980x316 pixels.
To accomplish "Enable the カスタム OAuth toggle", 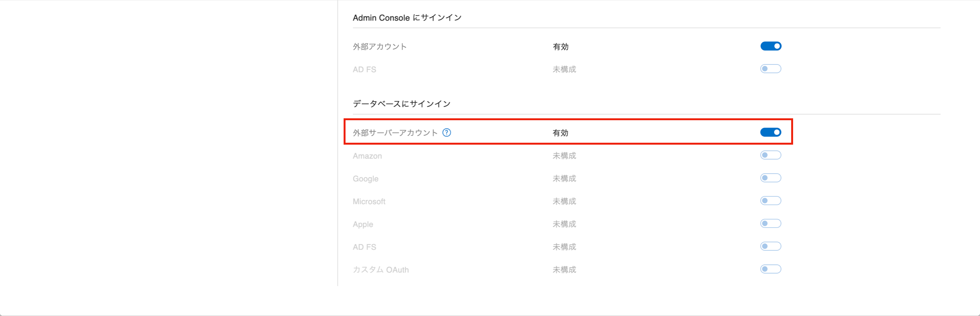I will point(771,269).
